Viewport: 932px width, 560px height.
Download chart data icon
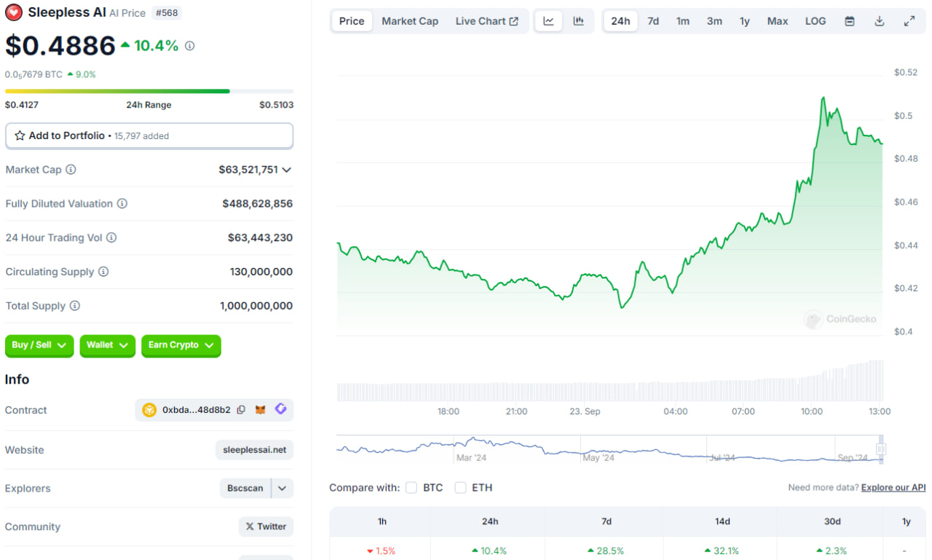tap(880, 21)
